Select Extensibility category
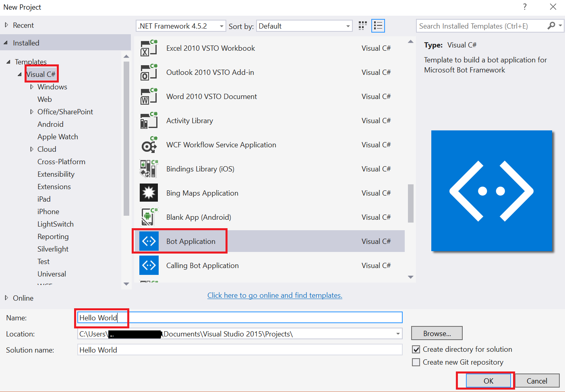Viewport: 565px width, 392px height. (x=56, y=174)
